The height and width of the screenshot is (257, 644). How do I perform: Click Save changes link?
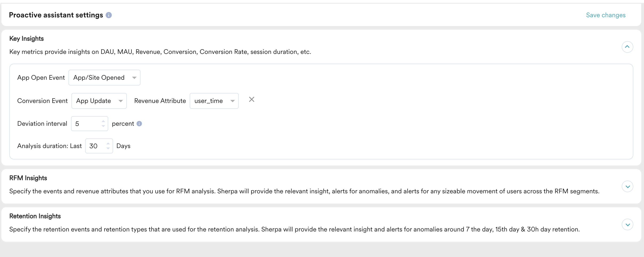[605, 15]
